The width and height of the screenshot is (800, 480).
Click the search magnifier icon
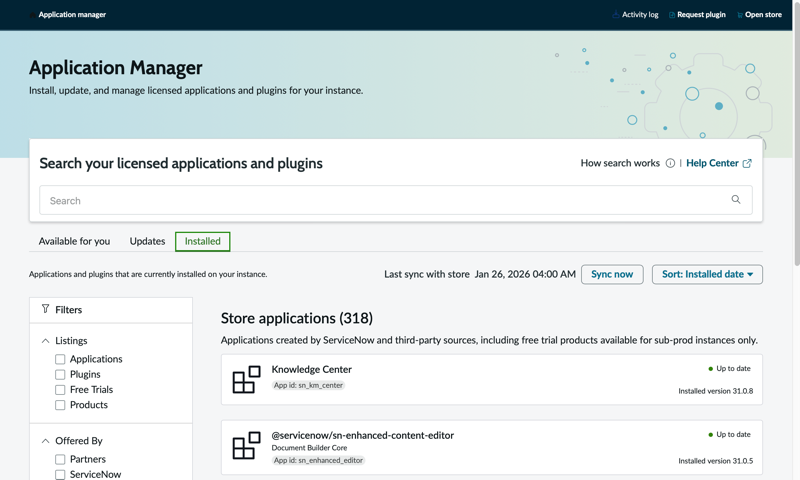pyautogui.click(x=736, y=199)
